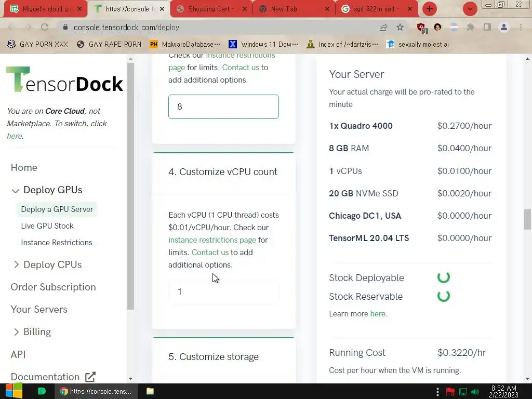
Task: Open the share page icon in address bar
Action: tap(383, 27)
